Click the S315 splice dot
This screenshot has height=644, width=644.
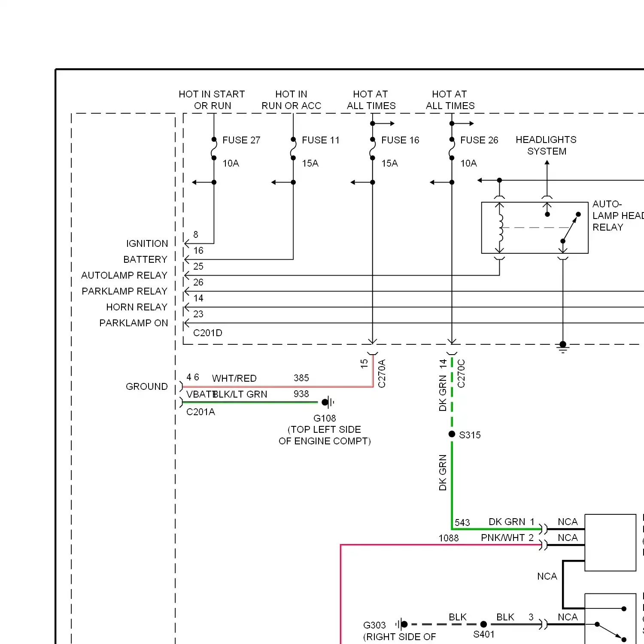(452, 434)
